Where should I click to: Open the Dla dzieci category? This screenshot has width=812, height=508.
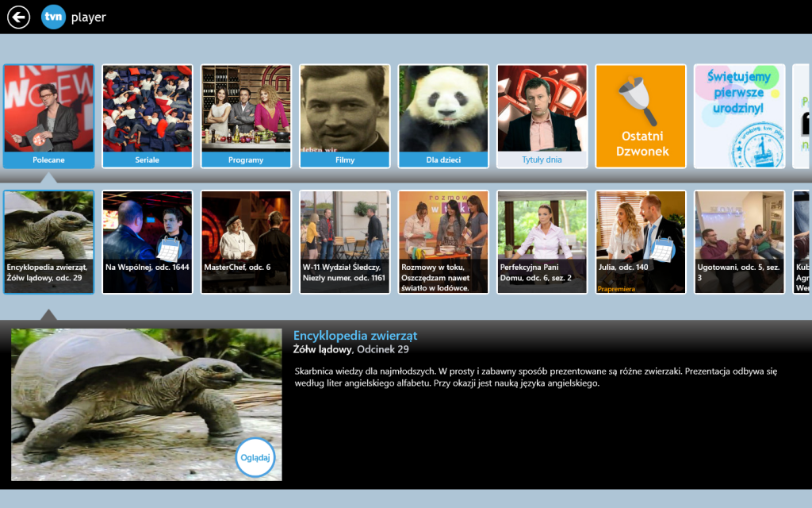[443, 116]
